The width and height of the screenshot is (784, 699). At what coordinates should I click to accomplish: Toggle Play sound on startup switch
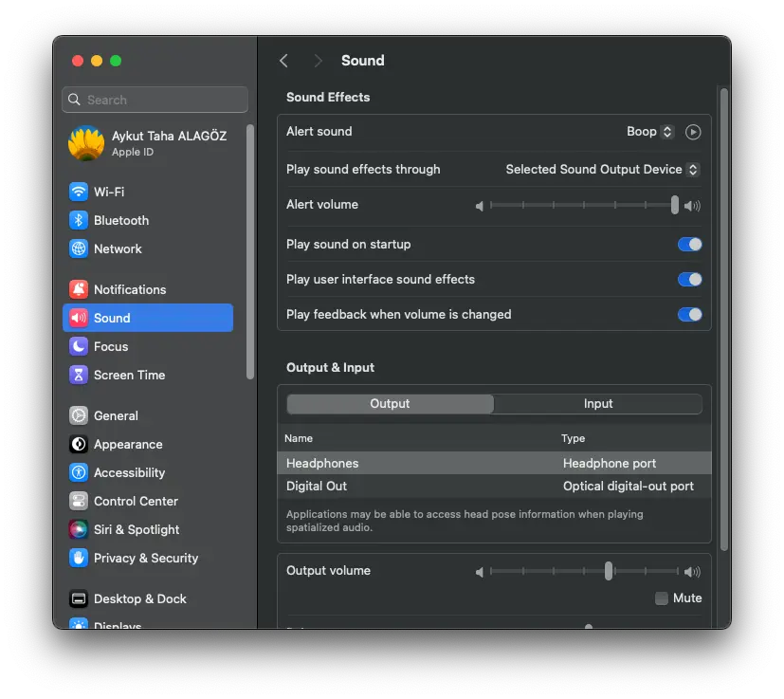(689, 244)
